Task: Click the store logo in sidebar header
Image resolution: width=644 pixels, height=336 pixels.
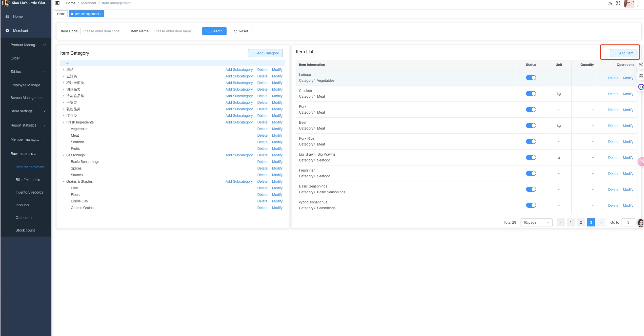Action: (6, 3)
